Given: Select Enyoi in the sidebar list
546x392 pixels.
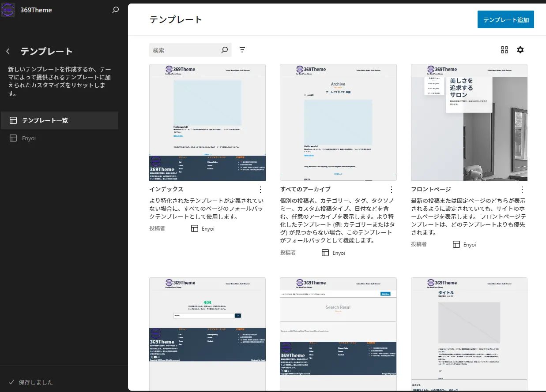Looking at the screenshot, I should pyautogui.click(x=29, y=138).
